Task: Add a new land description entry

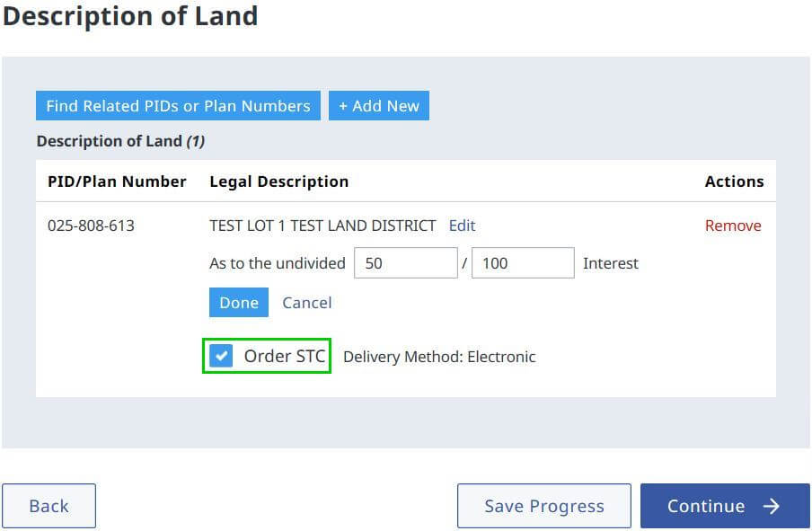Action: 379,106
